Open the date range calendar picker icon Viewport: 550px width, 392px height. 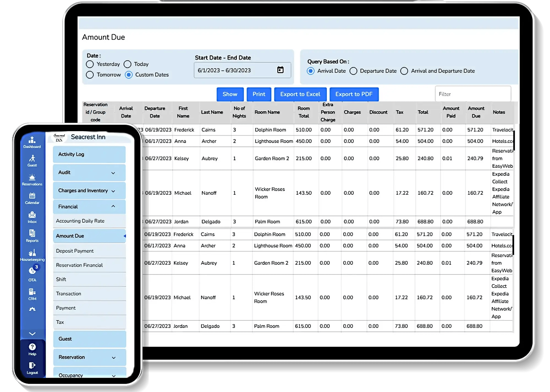pos(280,70)
